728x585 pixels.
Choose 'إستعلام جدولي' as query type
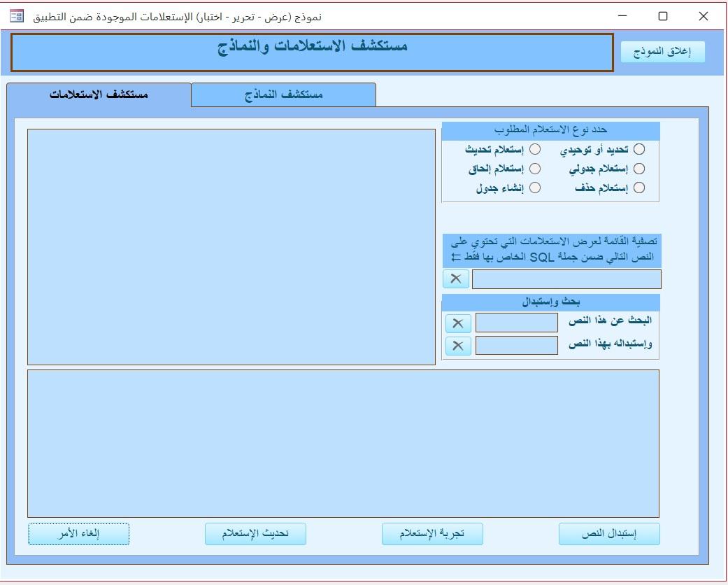click(x=638, y=169)
